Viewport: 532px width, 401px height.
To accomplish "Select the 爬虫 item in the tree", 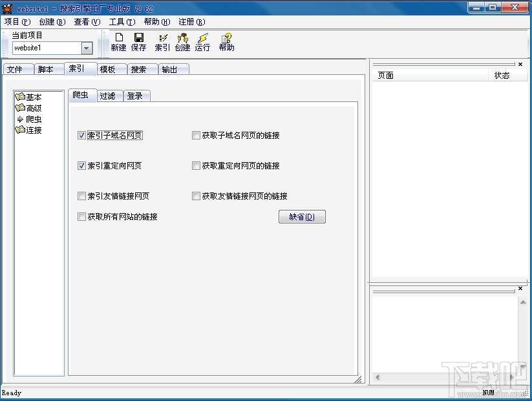I will coord(30,119).
